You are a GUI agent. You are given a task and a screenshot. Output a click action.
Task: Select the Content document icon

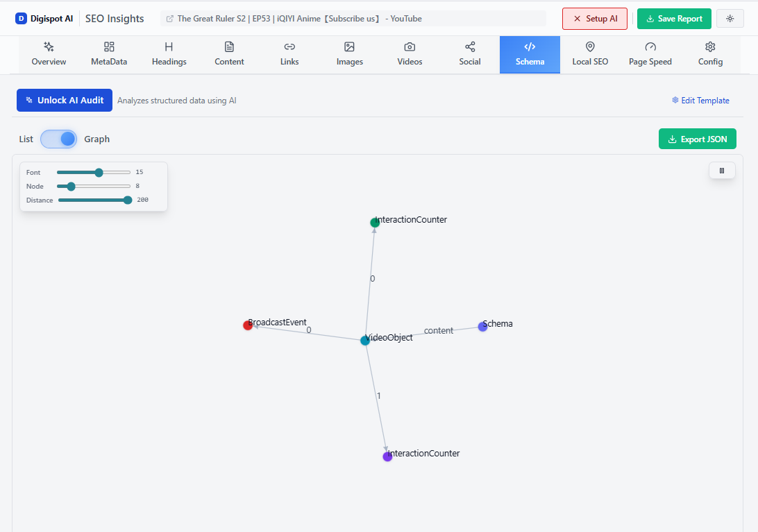pyautogui.click(x=229, y=47)
